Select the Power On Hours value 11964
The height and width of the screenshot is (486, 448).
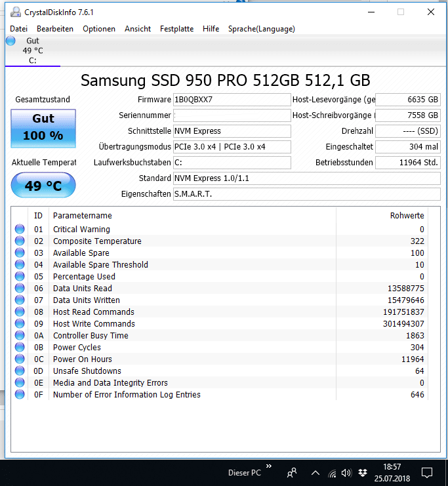[413, 359]
